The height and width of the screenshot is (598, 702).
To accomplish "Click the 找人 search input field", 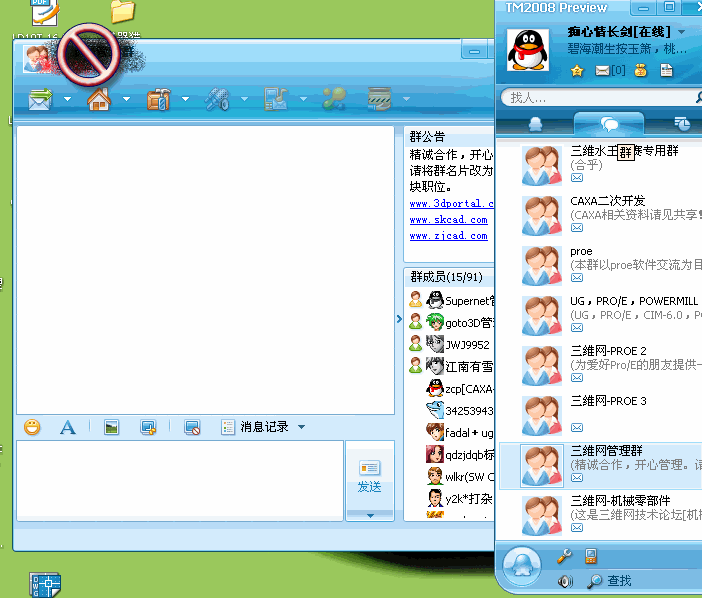I will click(x=600, y=98).
